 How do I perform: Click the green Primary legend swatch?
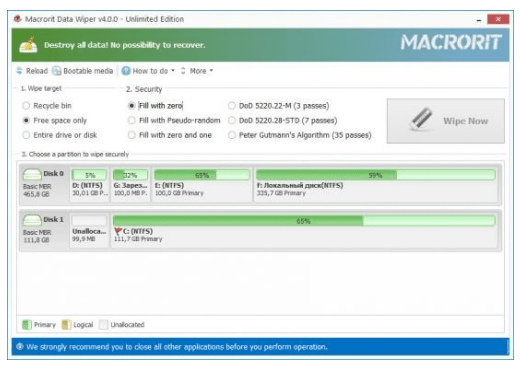tap(27, 324)
